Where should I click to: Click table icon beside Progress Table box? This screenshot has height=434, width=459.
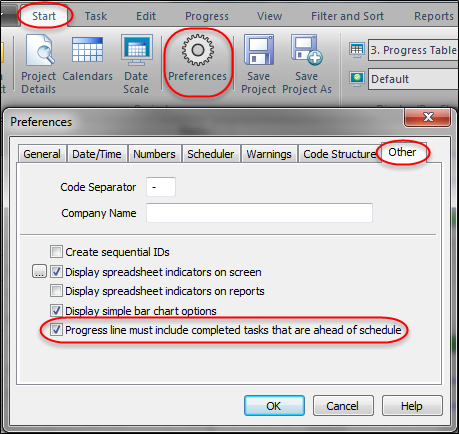click(357, 50)
